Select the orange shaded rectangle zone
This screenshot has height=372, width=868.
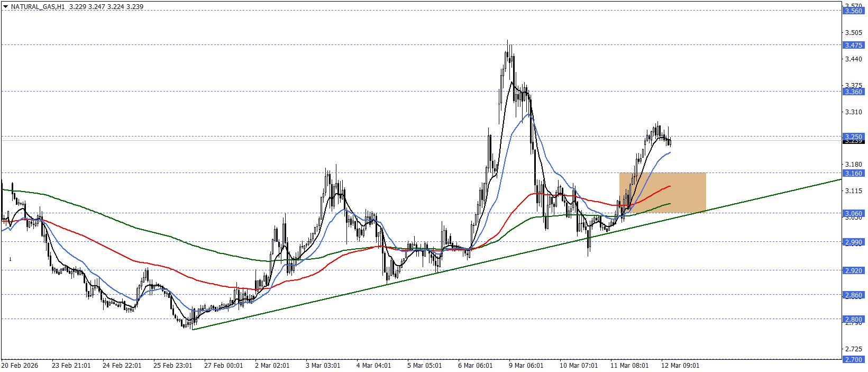coord(663,193)
